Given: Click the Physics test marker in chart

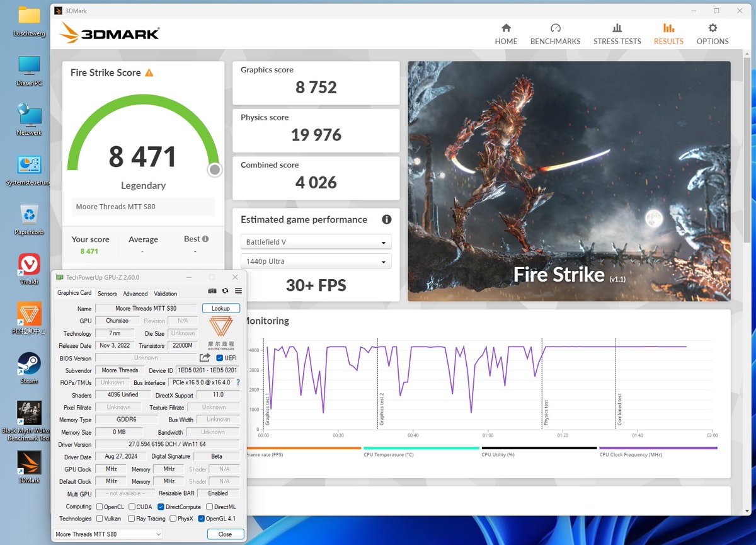Looking at the screenshot, I should 546,413.
